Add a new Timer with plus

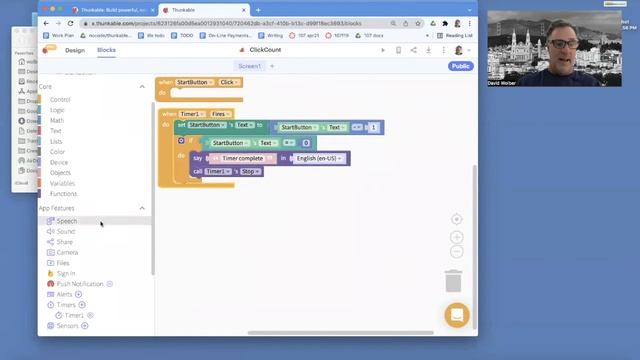pyautogui.click(x=82, y=305)
